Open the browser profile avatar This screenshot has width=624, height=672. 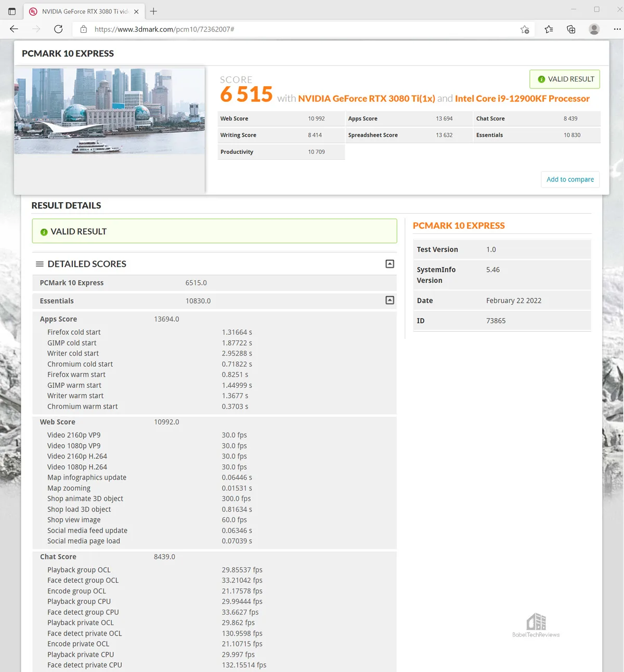594,29
